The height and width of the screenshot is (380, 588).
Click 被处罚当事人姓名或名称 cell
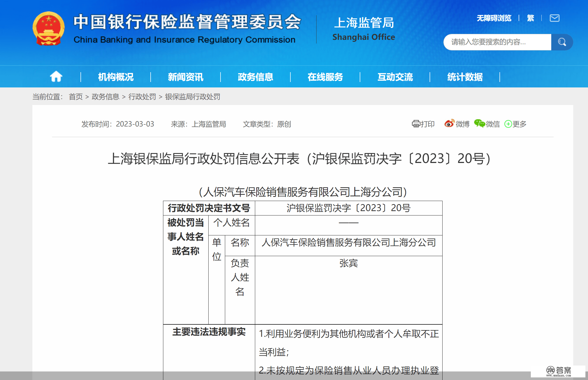186,270
